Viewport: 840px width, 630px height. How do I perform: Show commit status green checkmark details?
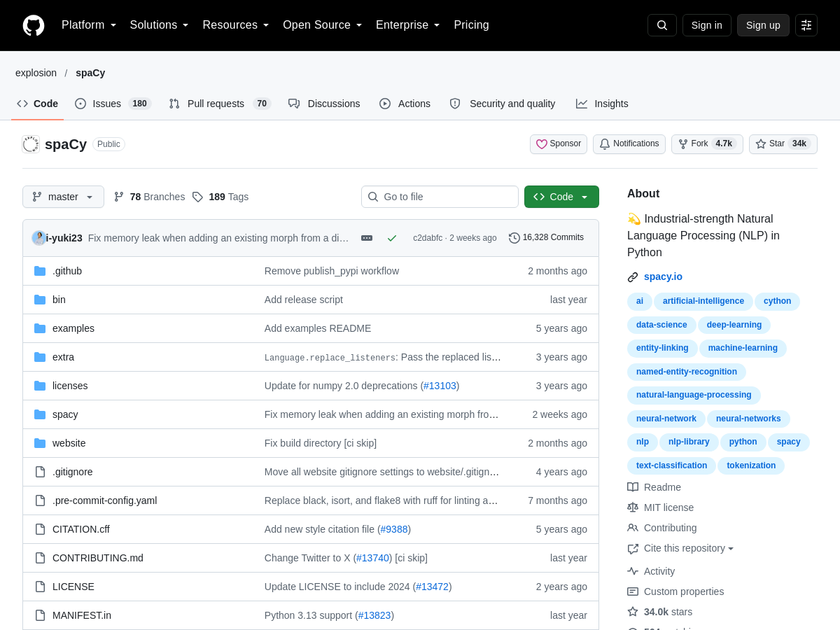pos(392,238)
